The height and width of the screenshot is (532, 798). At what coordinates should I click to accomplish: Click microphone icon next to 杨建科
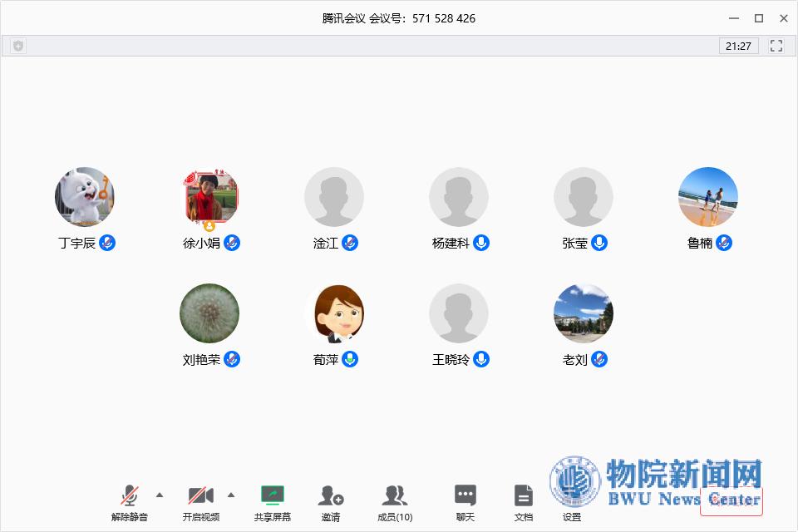click(481, 244)
